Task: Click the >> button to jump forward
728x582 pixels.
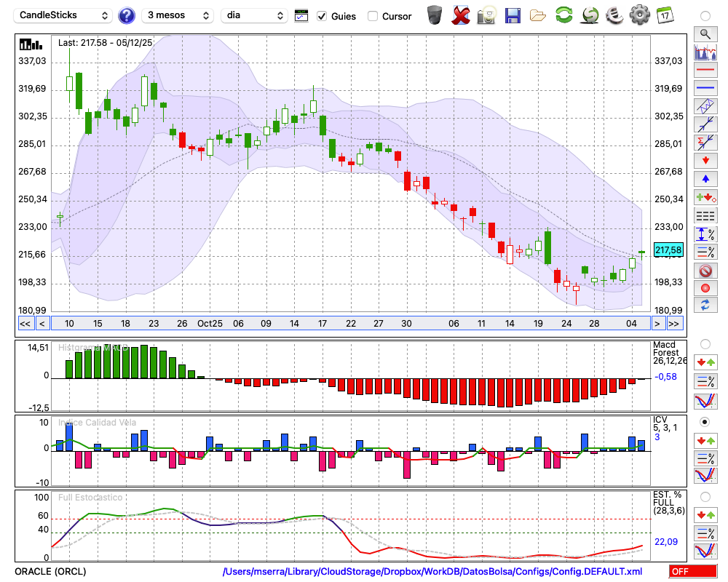Action: tap(675, 324)
